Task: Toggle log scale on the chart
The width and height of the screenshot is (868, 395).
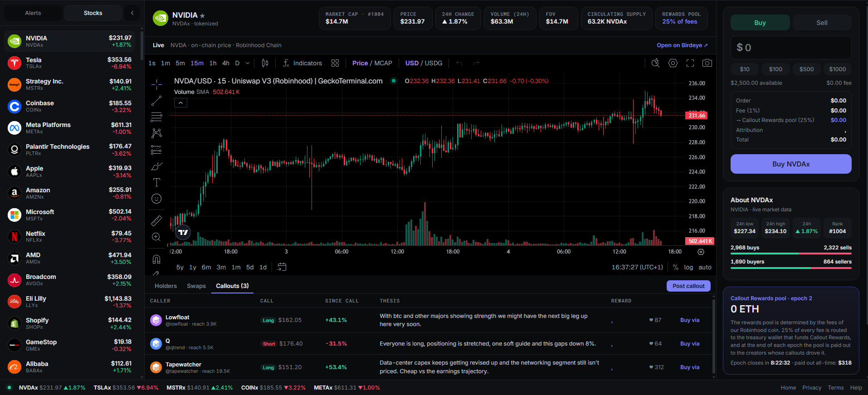Action: pos(688,267)
